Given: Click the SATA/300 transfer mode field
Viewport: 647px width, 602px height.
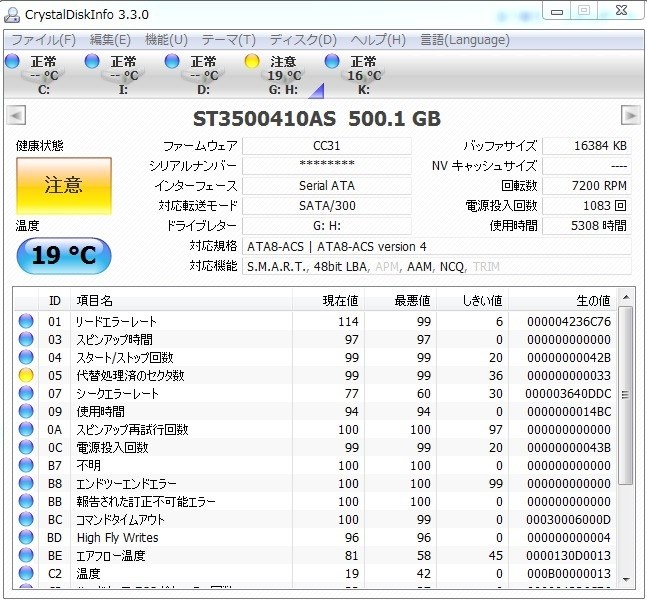Looking at the screenshot, I should click(x=327, y=205).
